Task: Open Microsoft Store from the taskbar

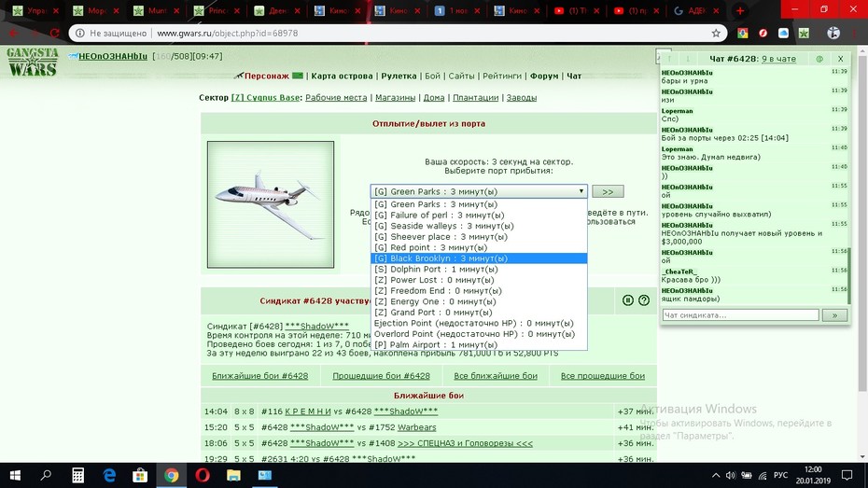Action: (140, 475)
